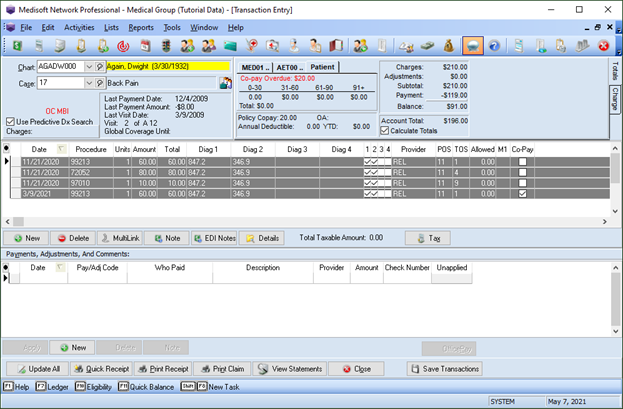Click the traffic light toolbar icon
The height and width of the screenshot is (409, 623).
(x=166, y=46)
